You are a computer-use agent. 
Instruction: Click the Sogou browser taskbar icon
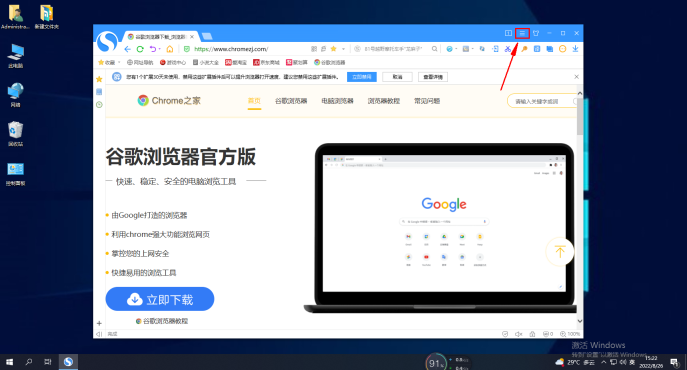pyautogui.click(x=68, y=362)
